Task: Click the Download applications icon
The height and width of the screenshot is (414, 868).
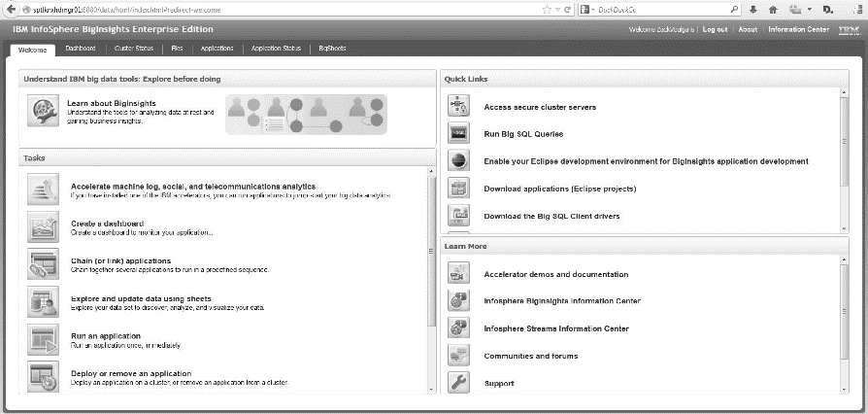Action: [x=458, y=188]
